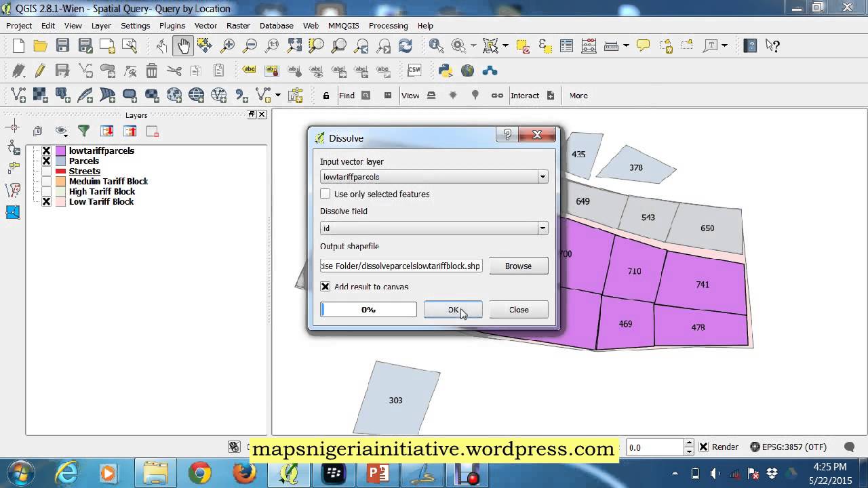Click the Map Tips speech bubble icon
The height and width of the screenshot is (488, 868).
click(643, 45)
